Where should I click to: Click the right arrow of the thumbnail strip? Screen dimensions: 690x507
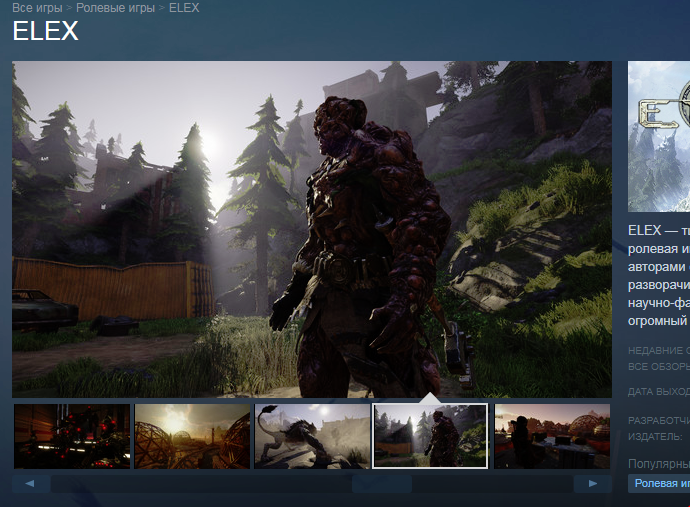pos(593,484)
